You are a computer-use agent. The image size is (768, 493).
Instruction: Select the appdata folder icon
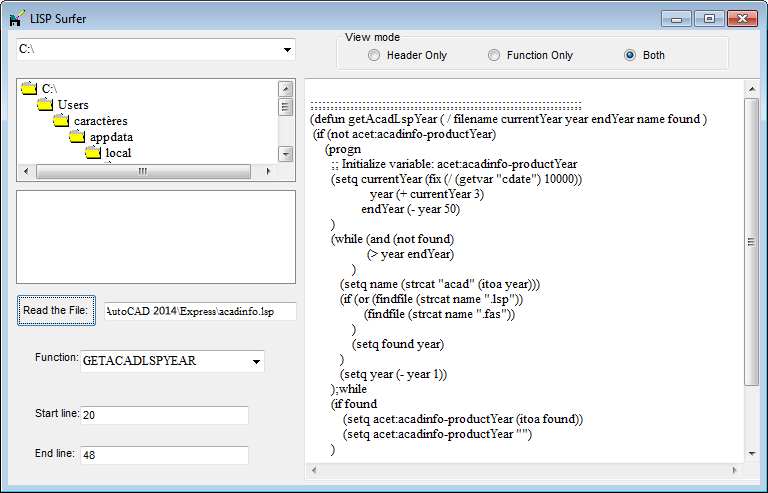[x=77, y=137]
